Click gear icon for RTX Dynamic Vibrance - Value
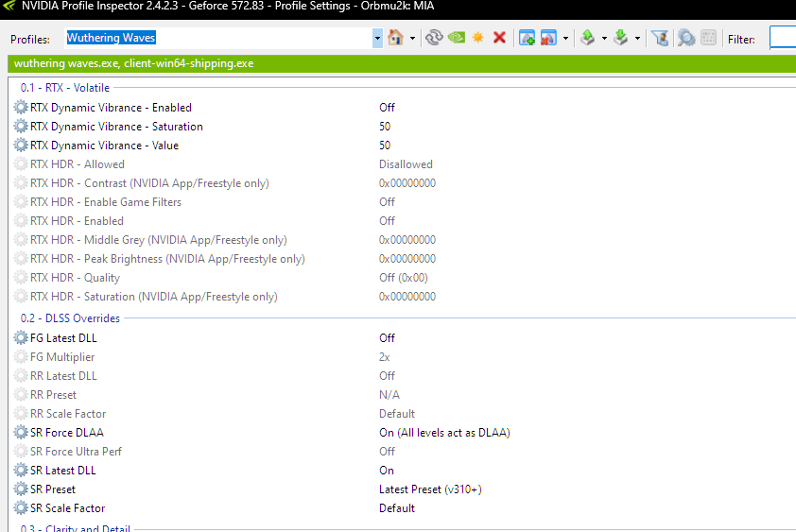Screen dimensions: 796x532 [x=21, y=146]
